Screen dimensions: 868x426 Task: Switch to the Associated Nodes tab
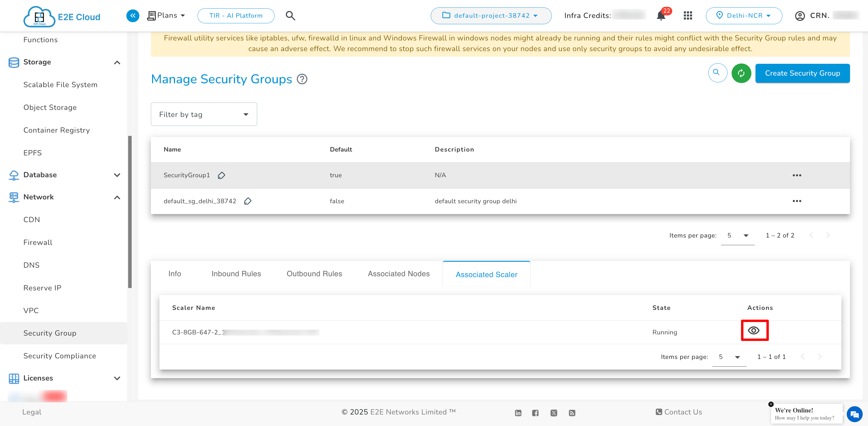click(x=398, y=274)
